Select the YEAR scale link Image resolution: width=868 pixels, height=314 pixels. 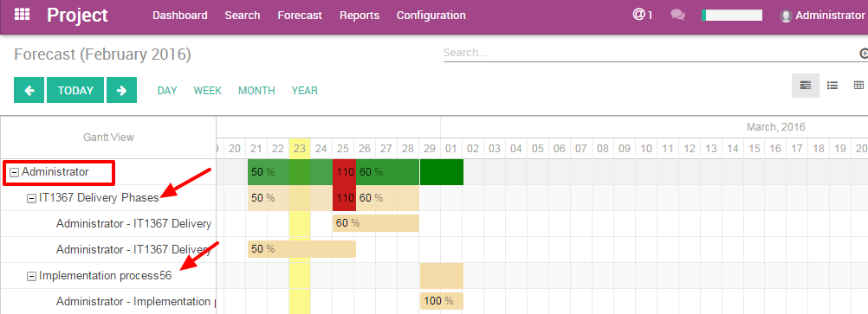pyautogui.click(x=304, y=91)
